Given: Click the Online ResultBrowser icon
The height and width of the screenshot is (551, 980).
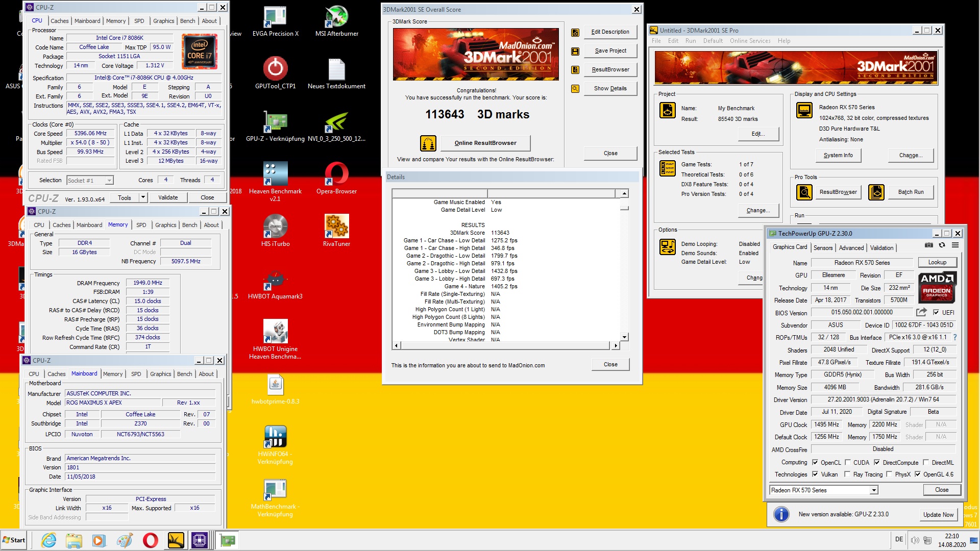Looking at the screenshot, I should pos(428,143).
